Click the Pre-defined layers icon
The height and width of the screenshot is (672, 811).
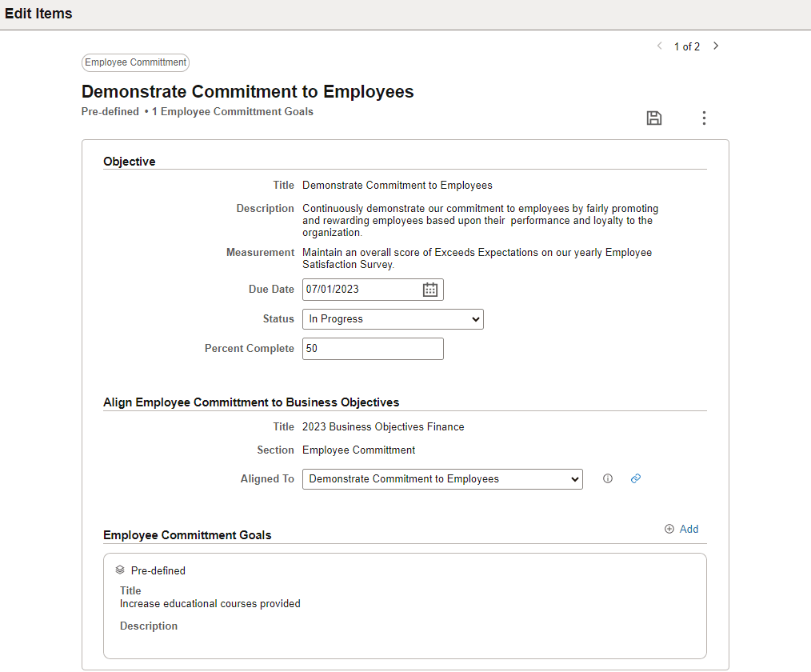[x=120, y=570]
